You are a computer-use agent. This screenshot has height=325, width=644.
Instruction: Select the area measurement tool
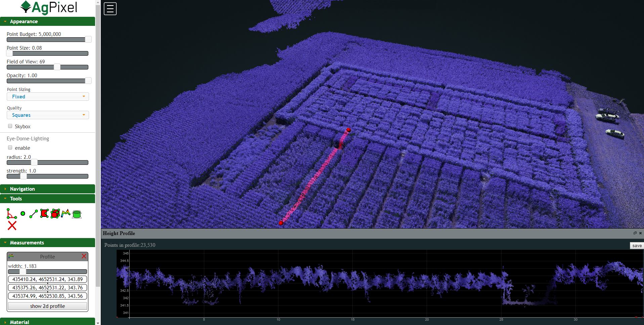click(x=44, y=214)
